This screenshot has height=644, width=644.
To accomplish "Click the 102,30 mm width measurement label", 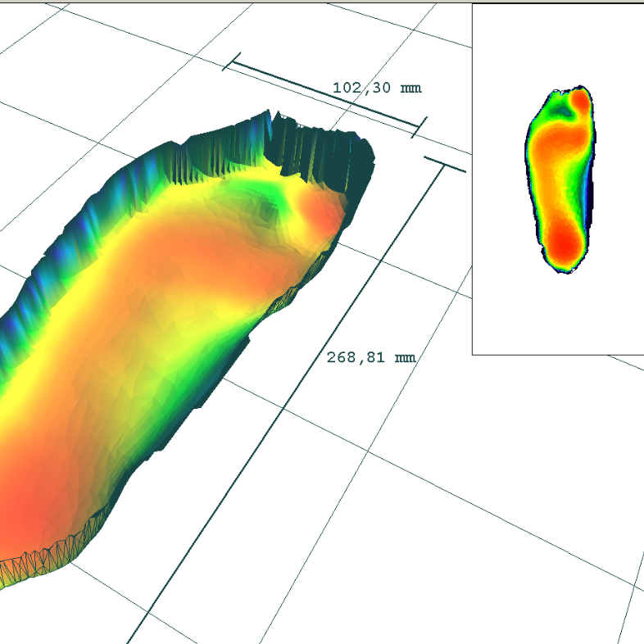I will pos(377,88).
